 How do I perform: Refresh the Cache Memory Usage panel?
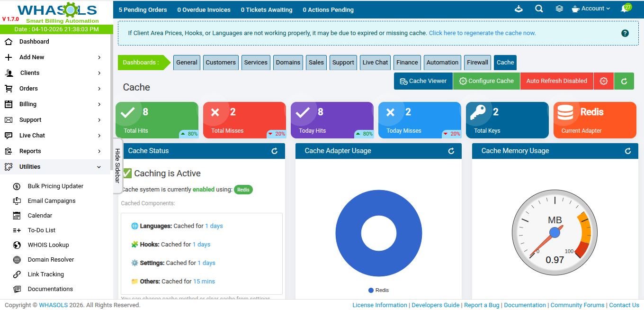click(x=628, y=151)
